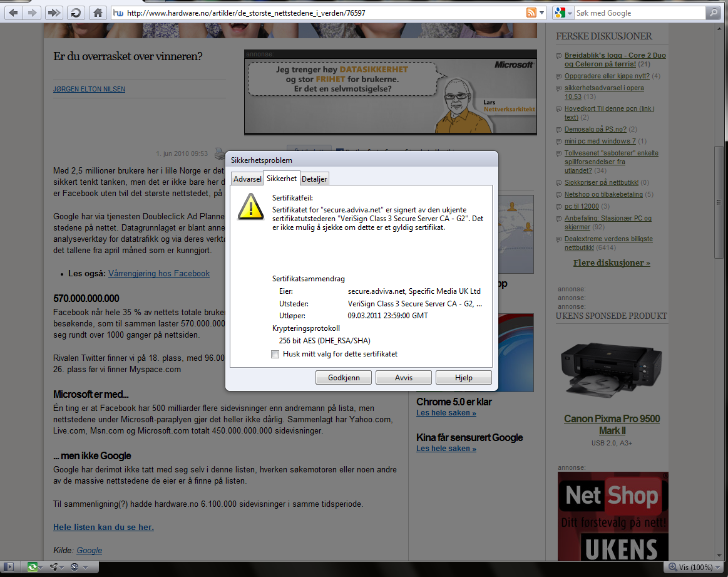Click the vertical page scrollbar thumb

coord(719,202)
